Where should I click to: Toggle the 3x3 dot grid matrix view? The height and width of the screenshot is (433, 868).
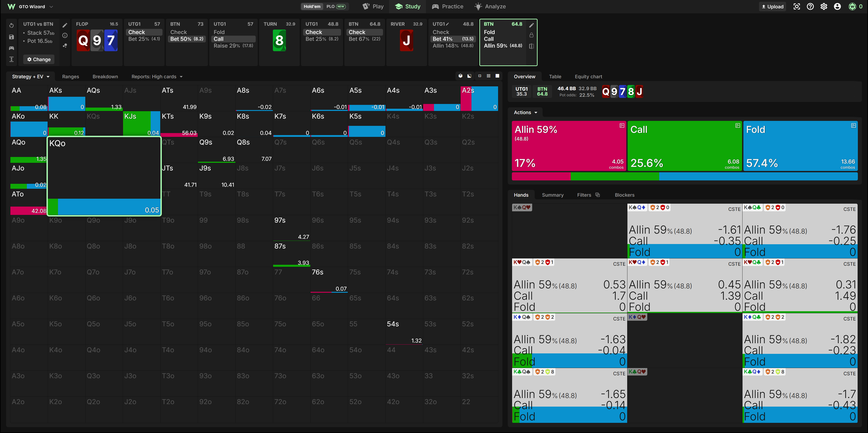coord(489,76)
